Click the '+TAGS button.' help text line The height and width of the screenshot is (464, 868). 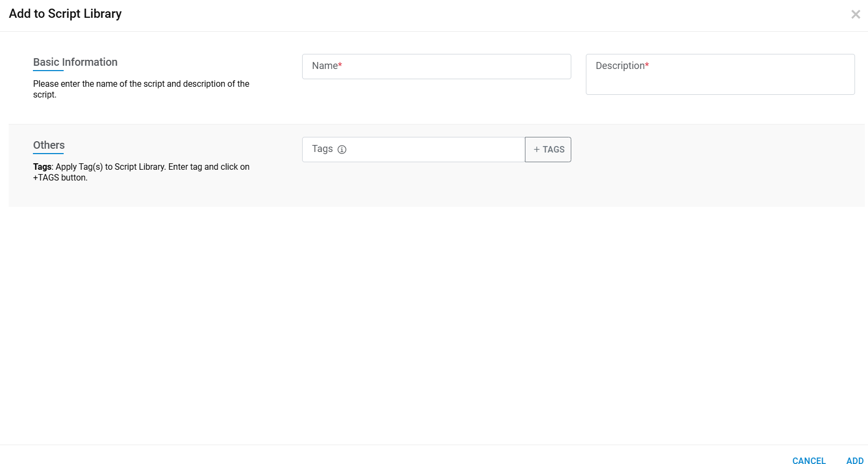click(x=60, y=178)
